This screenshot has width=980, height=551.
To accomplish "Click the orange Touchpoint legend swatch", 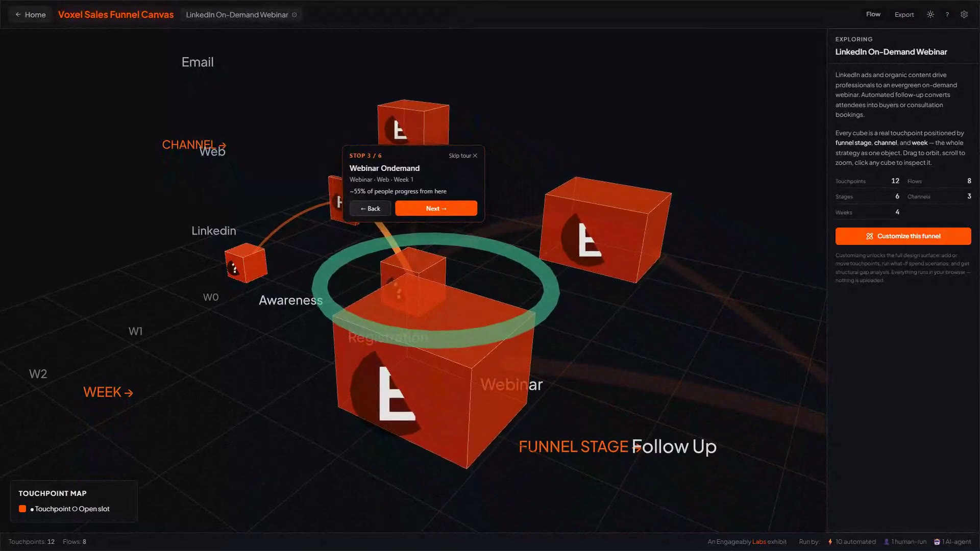I will (22, 509).
